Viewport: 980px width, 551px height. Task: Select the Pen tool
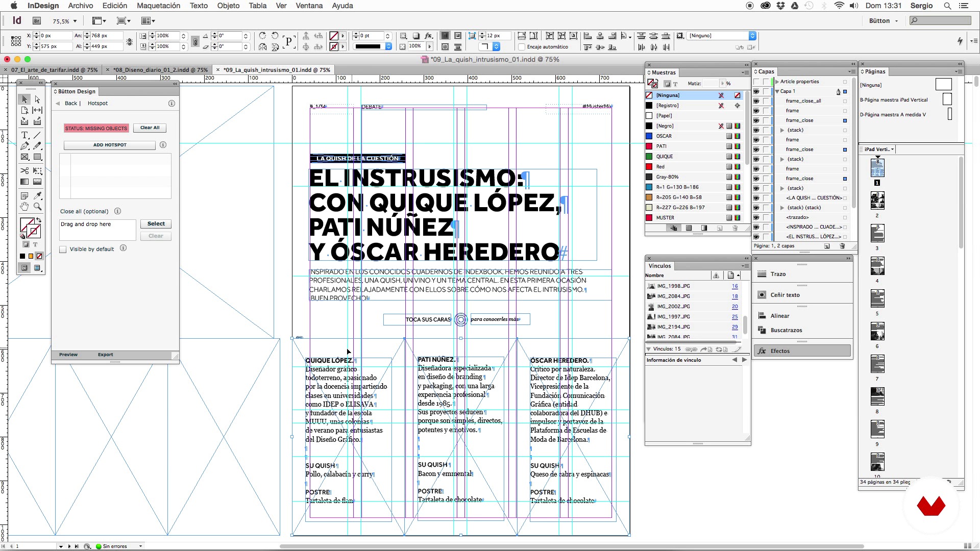24,146
